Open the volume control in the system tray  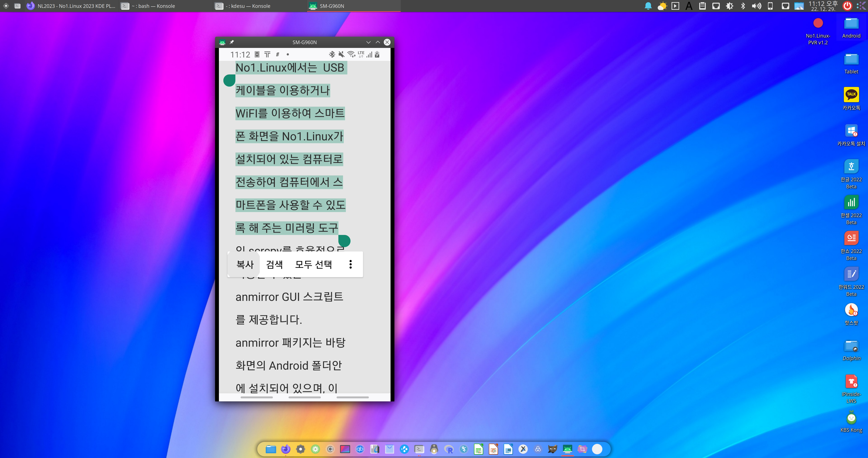[x=757, y=6]
